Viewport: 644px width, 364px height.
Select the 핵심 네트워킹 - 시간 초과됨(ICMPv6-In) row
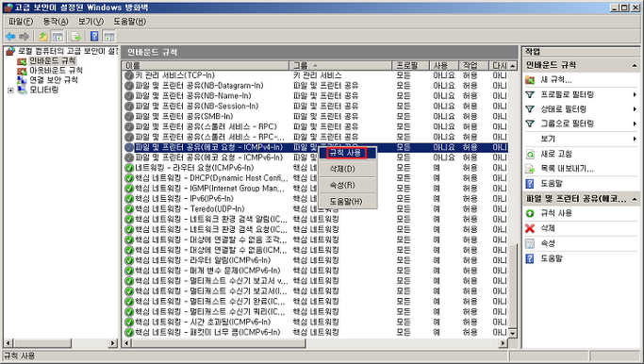[315, 323]
